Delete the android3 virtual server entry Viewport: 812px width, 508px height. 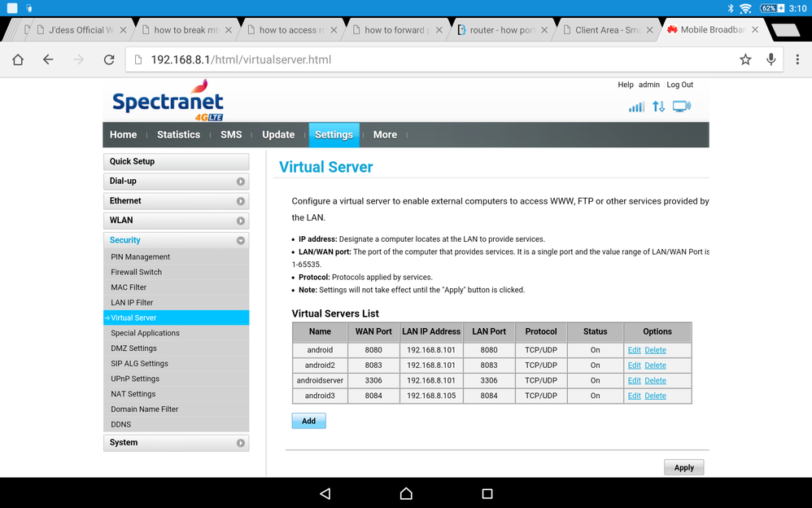655,396
